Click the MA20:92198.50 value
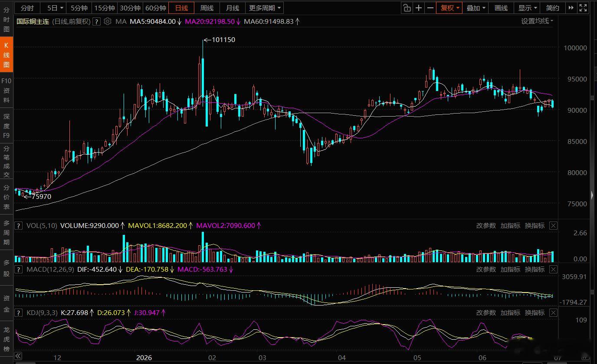Viewport: 597px width, 364px height. click(210, 21)
